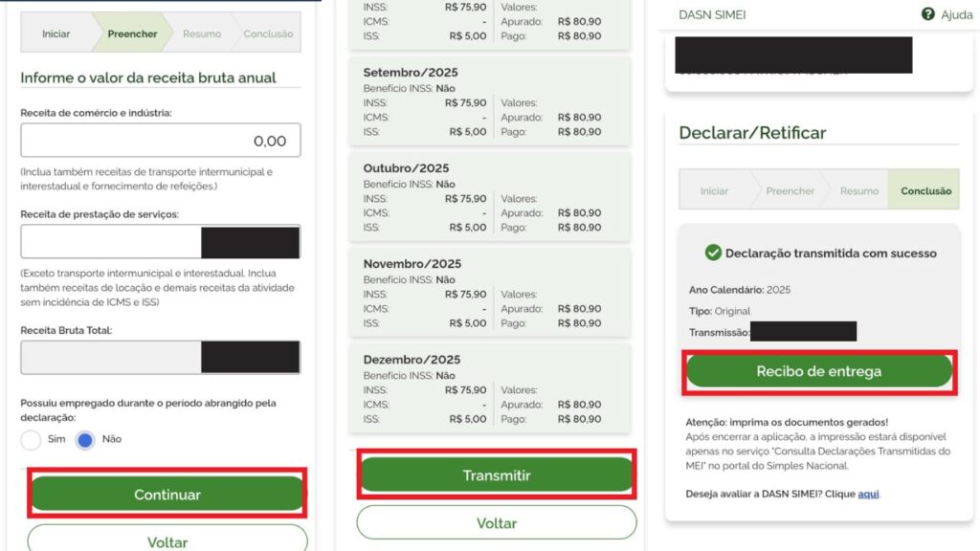Screen dimensions: 980x551
Task: Go to Iniciar step beside highlighted Preencher
Action: (x=56, y=33)
